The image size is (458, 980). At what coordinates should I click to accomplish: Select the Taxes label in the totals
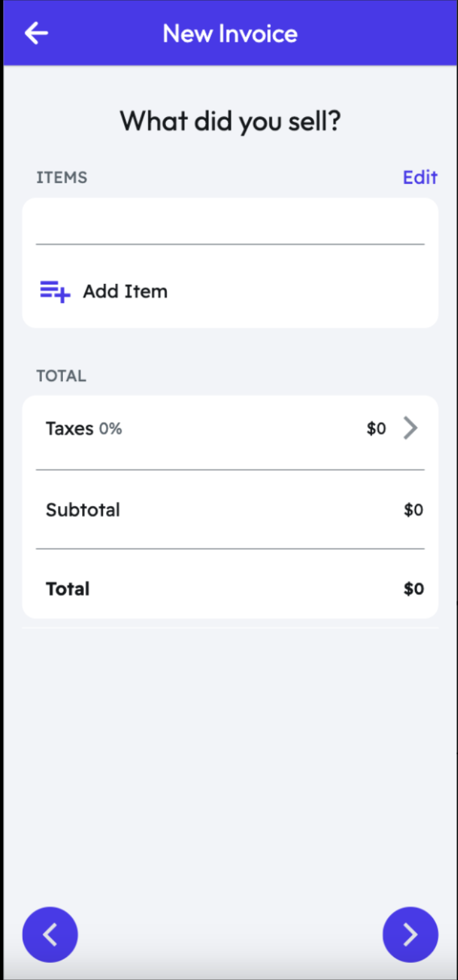pos(69,428)
